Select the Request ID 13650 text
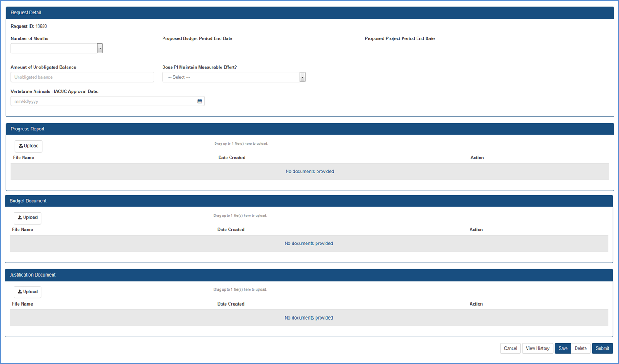 [29, 26]
